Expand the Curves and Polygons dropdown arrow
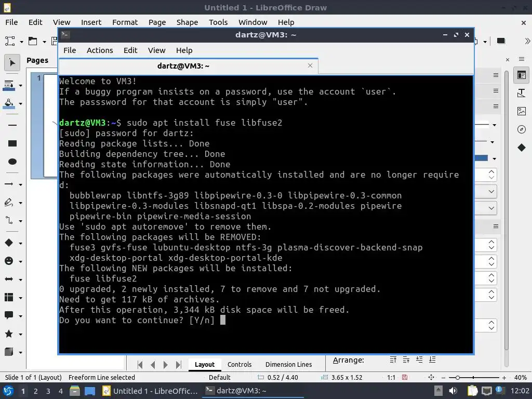 coord(20,203)
